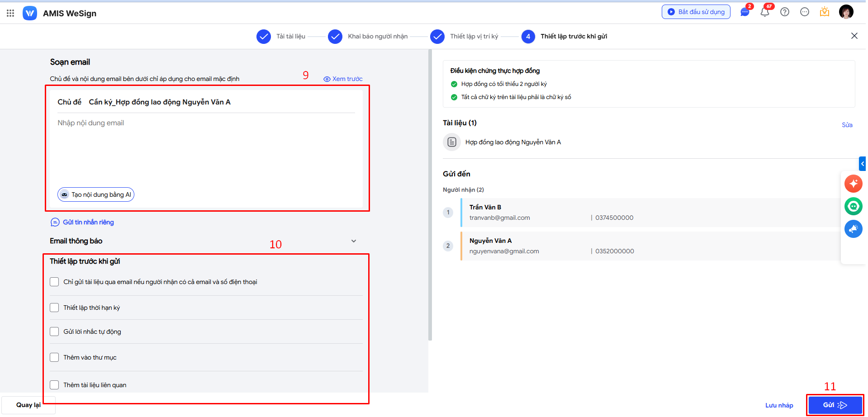Click the help question mark icon

785,12
